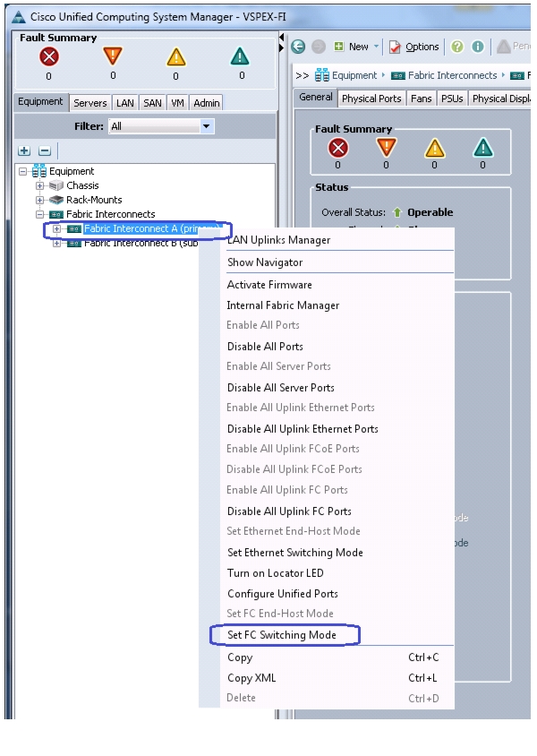The height and width of the screenshot is (756, 537).
Task: Choose Disable All Uplink Ethernet Ports
Action: point(303,429)
